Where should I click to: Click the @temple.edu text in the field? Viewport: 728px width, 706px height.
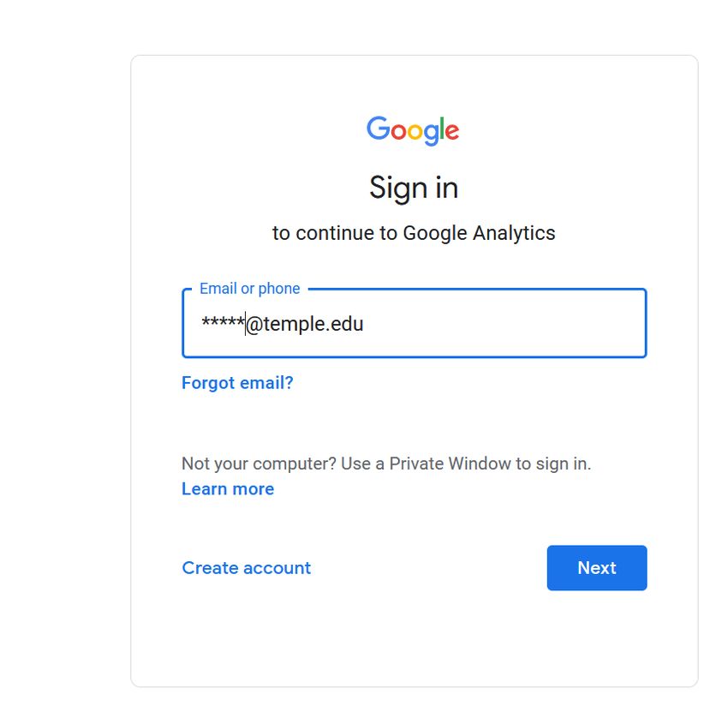[x=305, y=324]
